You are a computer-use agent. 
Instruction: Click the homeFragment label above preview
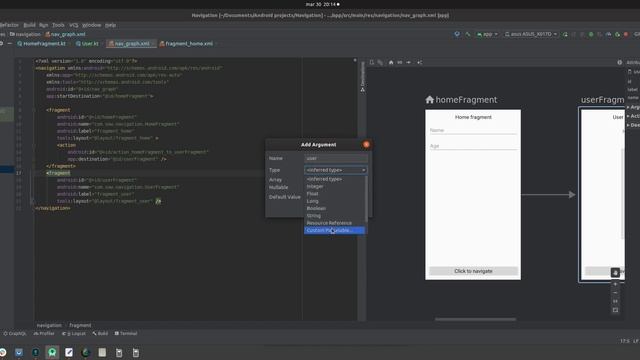pyautogui.click(x=466, y=100)
